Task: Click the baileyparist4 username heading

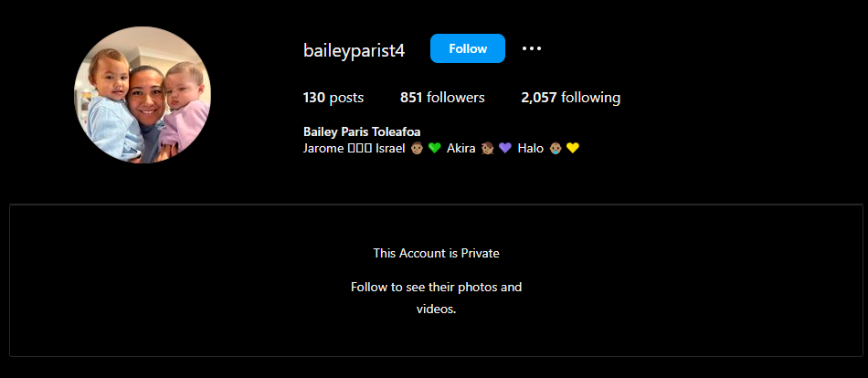Action: [354, 50]
